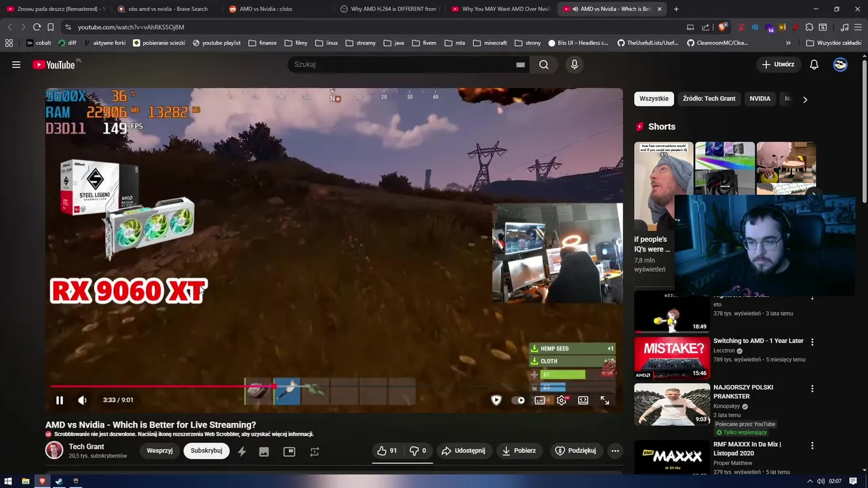
Task: Open Tech Grant channel name link
Action: click(86, 447)
